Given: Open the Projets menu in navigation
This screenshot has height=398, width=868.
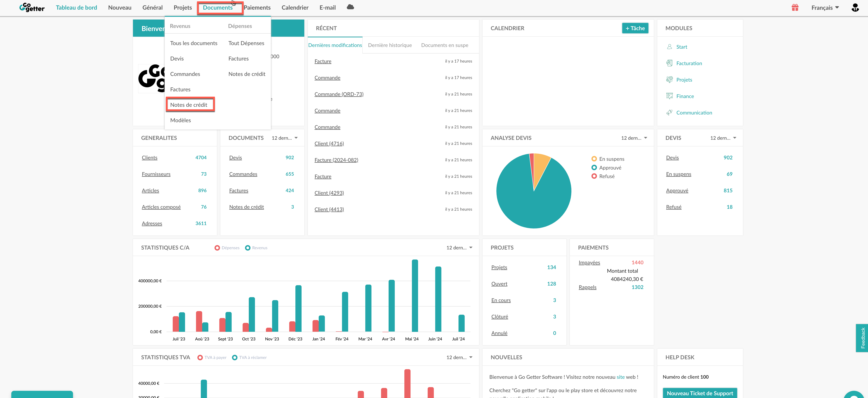Looking at the screenshot, I should tap(183, 8).
